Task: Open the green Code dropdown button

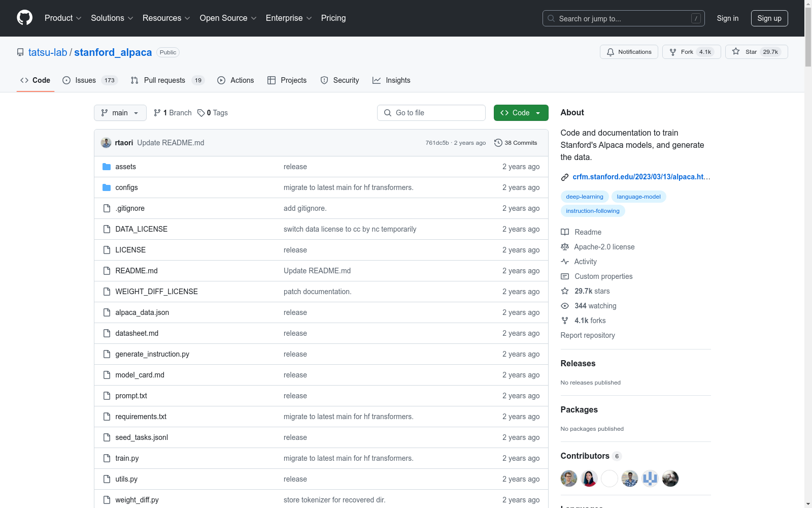Action: coord(521,113)
